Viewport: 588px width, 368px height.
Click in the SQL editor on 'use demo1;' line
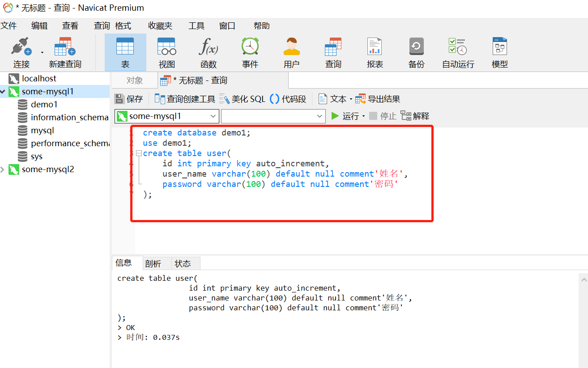pos(167,143)
